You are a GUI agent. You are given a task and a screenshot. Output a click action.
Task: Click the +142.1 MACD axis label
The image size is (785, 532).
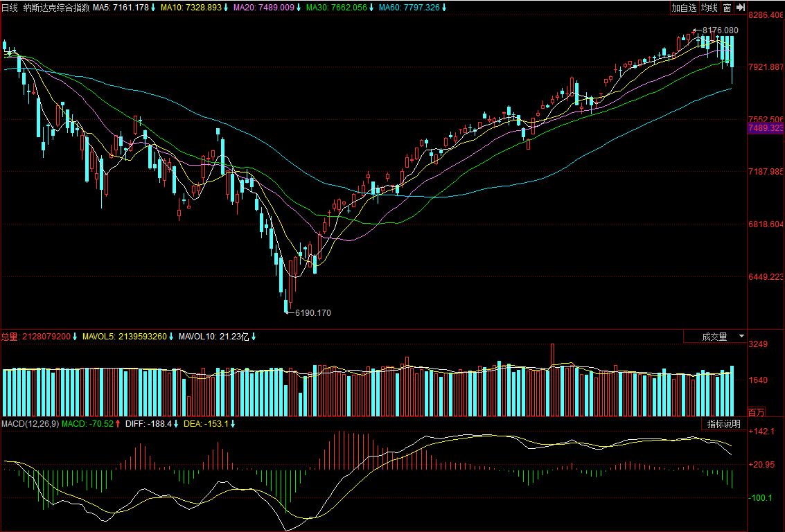click(x=761, y=432)
